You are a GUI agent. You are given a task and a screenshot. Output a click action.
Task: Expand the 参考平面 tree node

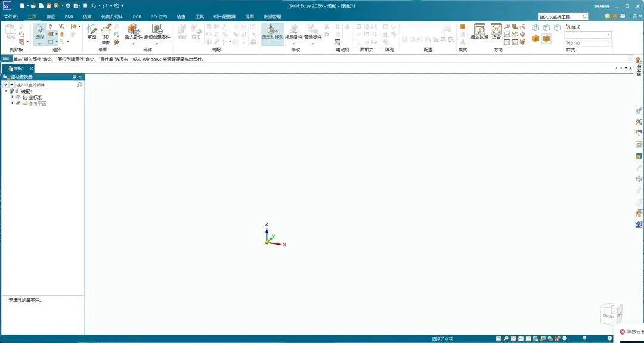pos(13,104)
